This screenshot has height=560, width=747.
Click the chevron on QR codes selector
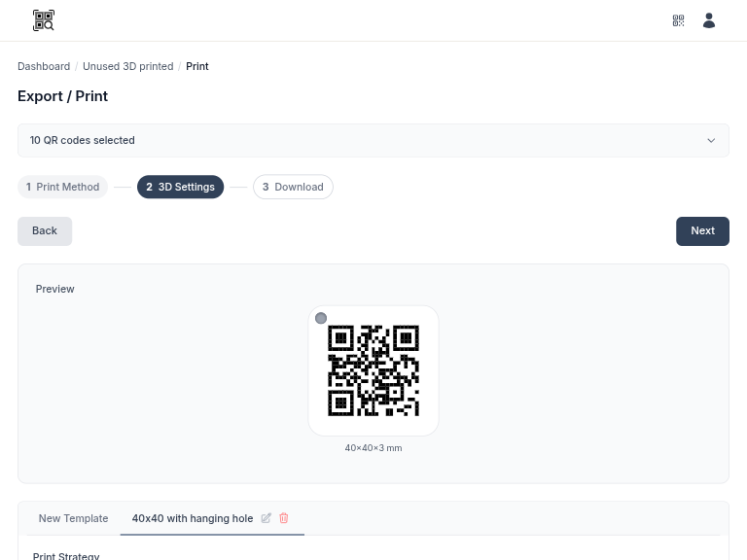pyautogui.click(x=711, y=140)
